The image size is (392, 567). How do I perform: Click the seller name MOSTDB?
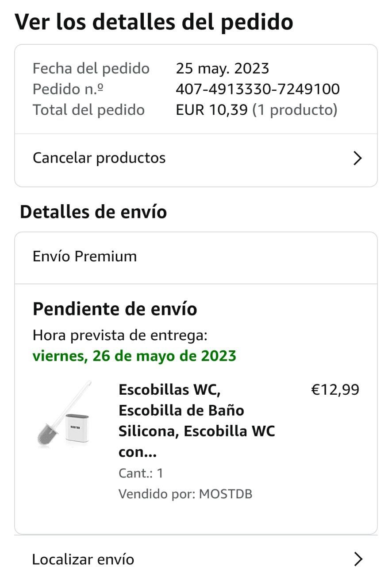coord(226,494)
